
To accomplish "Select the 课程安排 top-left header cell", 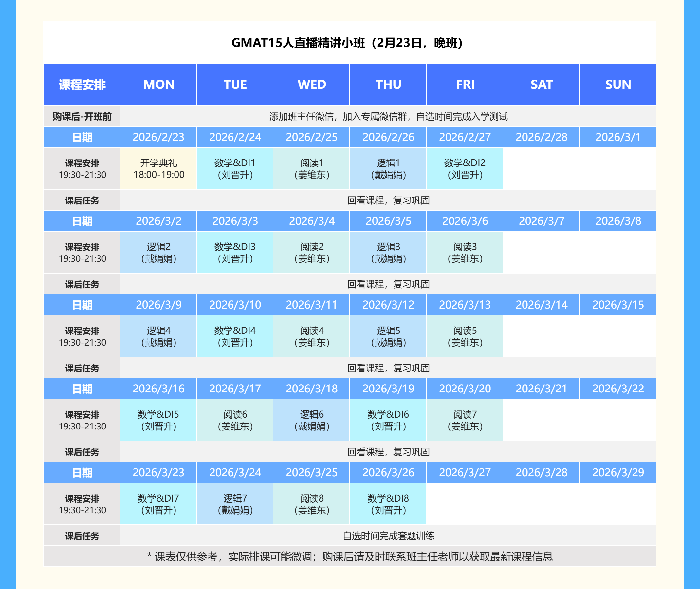I will pos(82,85).
